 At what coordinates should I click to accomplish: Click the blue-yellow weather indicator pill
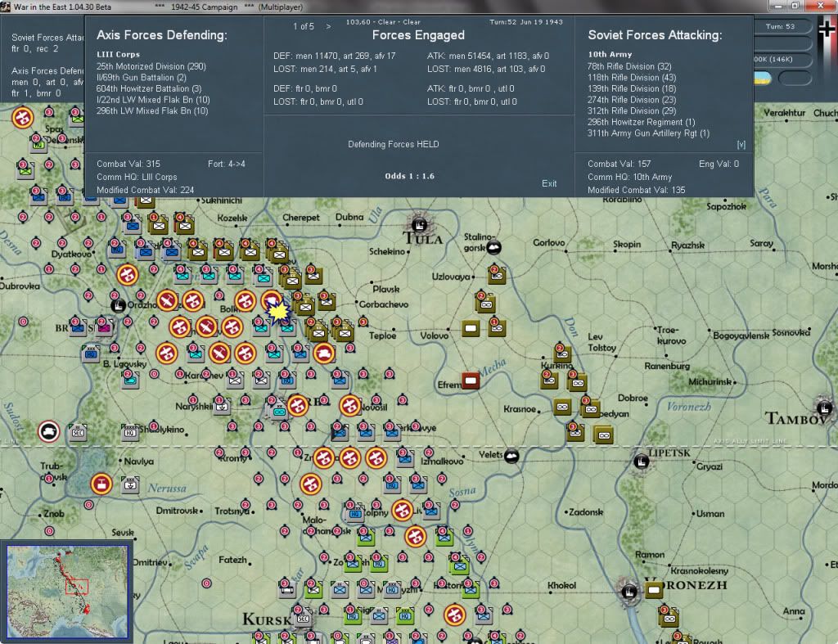pyautogui.click(x=763, y=79)
